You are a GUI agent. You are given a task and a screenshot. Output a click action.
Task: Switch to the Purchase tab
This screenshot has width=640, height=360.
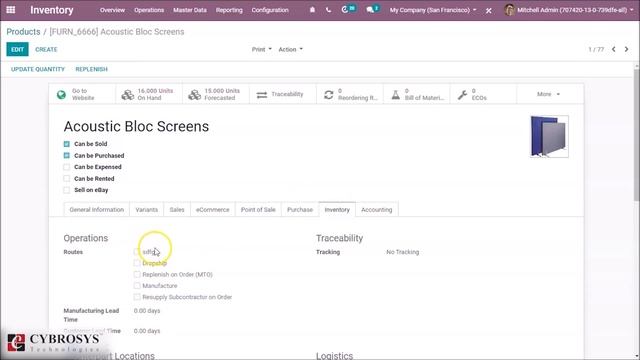(300, 209)
